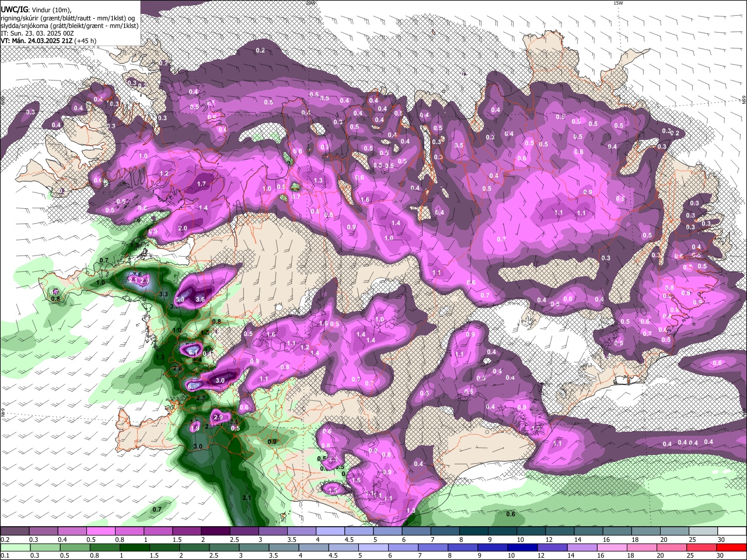Select the 'IT: Sun. 23. 03. 2025 00Z' line
The width and height of the screenshot is (747, 560).
pyautogui.click(x=37, y=33)
